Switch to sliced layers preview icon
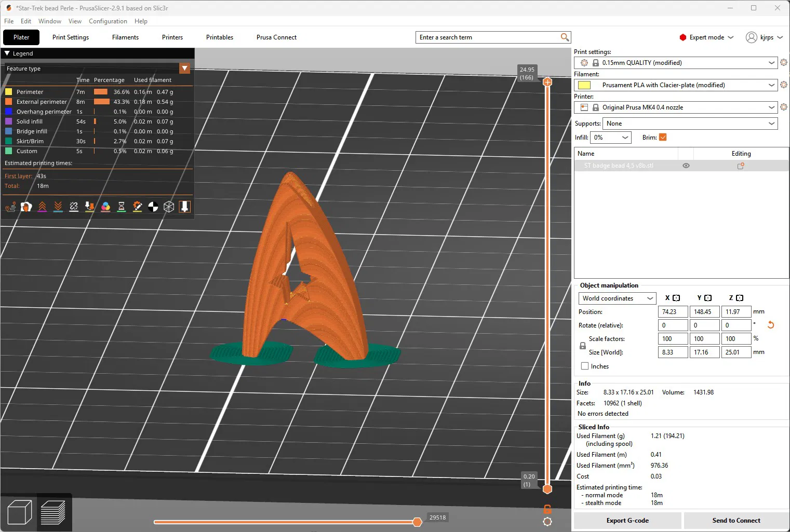The height and width of the screenshot is (532, 790). (x=53, y=512)
